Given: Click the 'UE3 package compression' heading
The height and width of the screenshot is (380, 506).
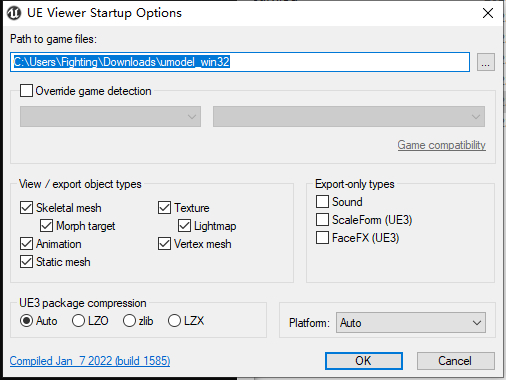Looking at the screenshot, I should (x=83, y=303).
